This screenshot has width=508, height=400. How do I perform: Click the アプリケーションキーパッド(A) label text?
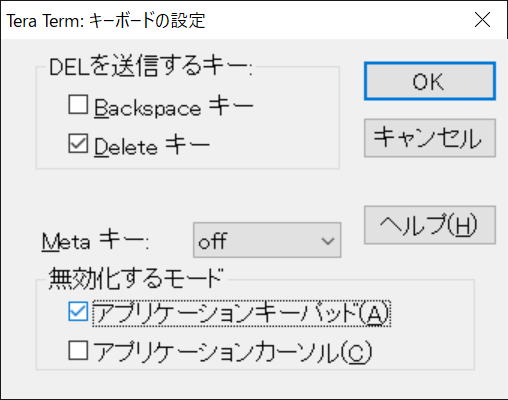[242, 313]
